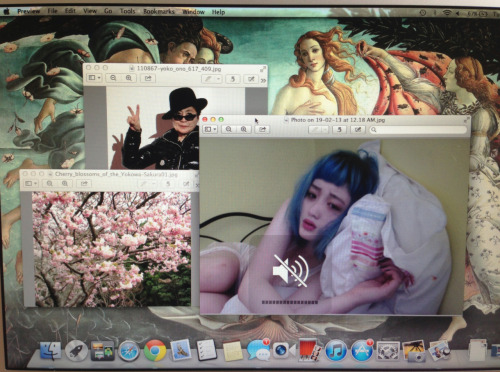This screenshot has height=372, width=500.
Task: Open the Help menu
Action: pyautogui.click(x=218, y=12)
